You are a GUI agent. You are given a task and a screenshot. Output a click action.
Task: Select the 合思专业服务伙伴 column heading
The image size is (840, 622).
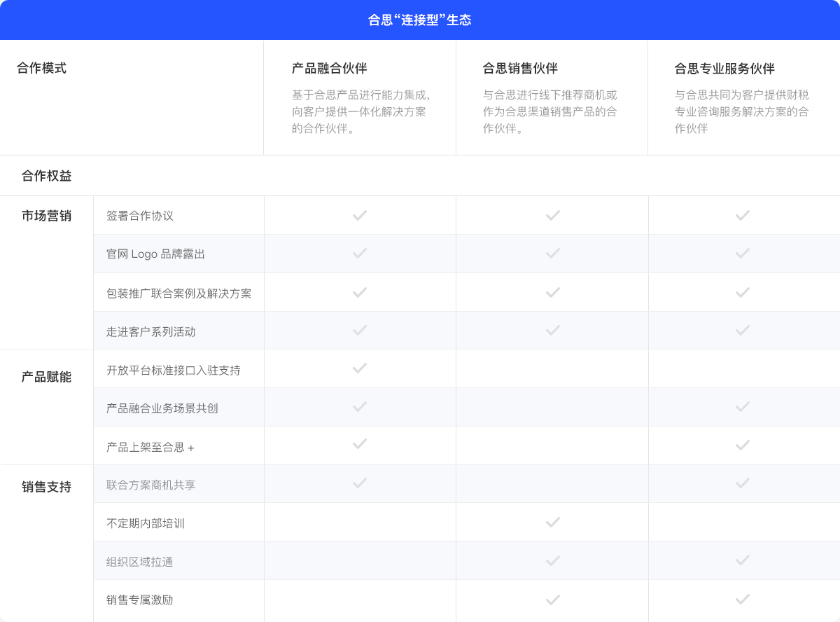pos(724,69)
